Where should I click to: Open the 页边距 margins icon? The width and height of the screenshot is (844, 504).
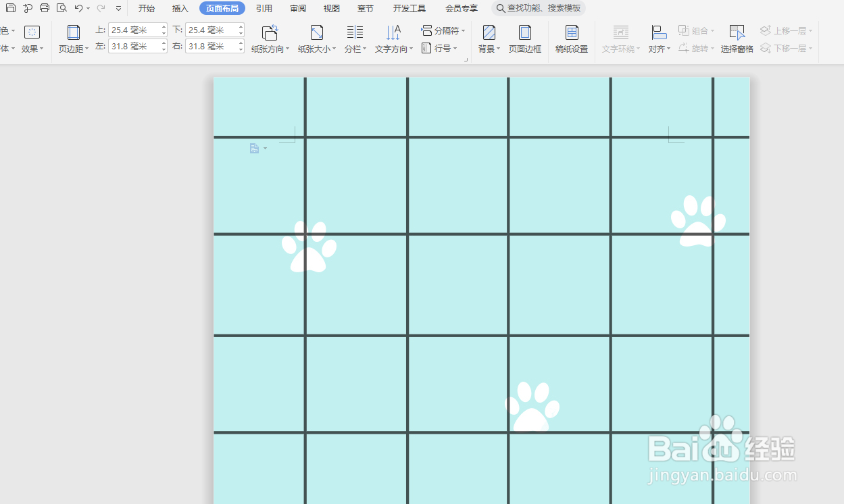74,32
